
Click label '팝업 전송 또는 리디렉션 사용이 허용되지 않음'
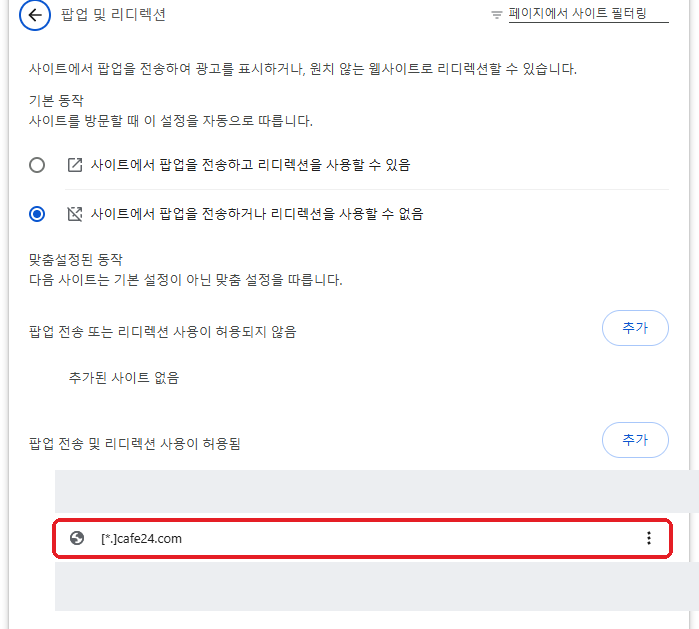[x=163, y=332]
